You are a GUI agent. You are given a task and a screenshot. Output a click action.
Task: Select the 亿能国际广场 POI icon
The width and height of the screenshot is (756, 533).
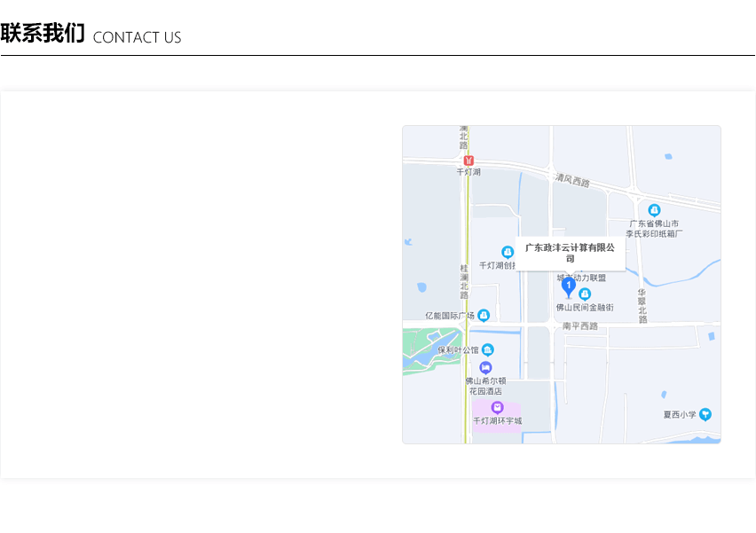coord(484,315)
